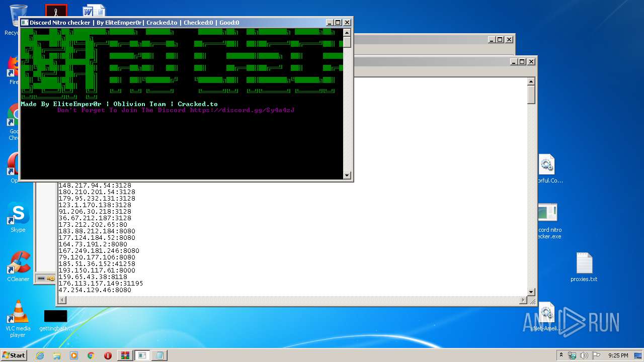Viewport: 644px width, 362px height.
Task: Click proxy line 185.51.36.152:41258
Action: tap(97, 264)
